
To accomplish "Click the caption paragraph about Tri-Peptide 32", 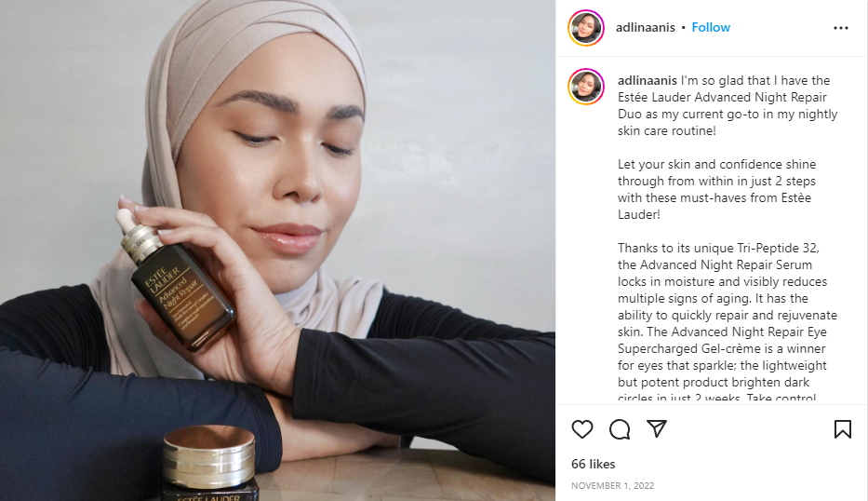I will coord(728,322).
